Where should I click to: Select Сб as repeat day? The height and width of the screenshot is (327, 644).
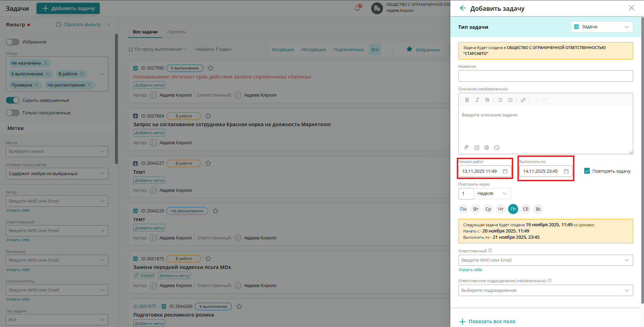tap(526, 209)
